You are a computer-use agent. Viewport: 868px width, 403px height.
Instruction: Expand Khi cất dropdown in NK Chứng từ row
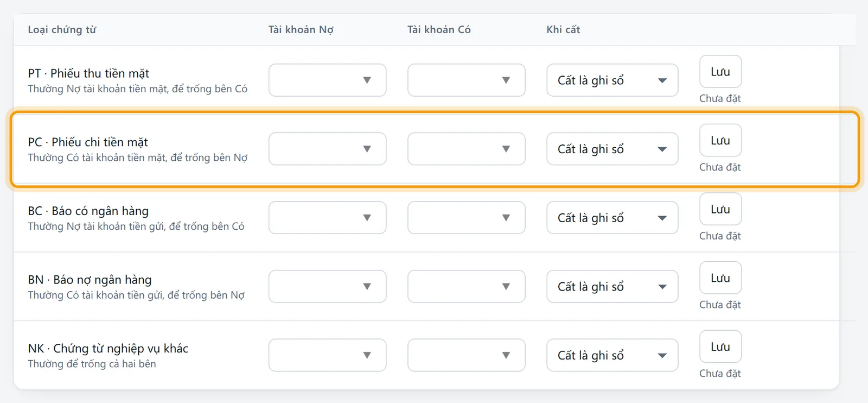[x=612, y=355]
